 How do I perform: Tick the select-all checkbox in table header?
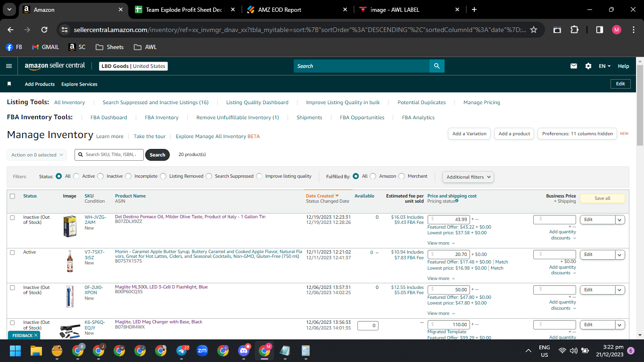tap(12, 196)
